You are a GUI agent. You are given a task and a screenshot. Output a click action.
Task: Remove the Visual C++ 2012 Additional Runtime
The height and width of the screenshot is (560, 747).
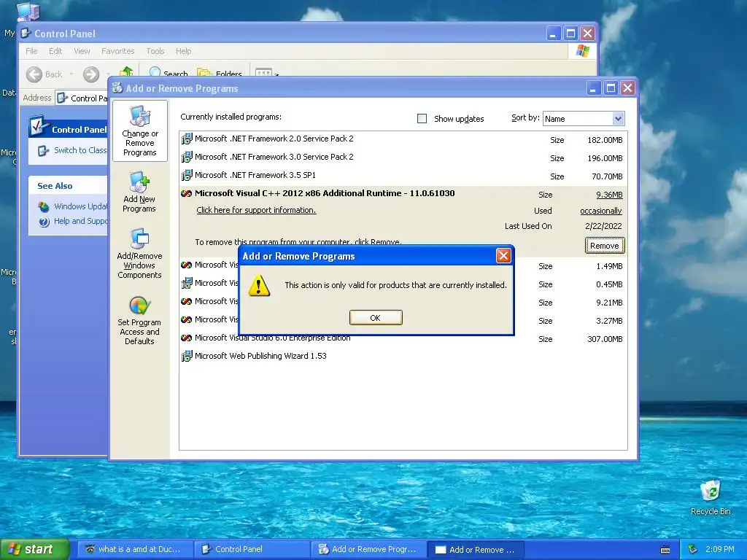[604, 246]
